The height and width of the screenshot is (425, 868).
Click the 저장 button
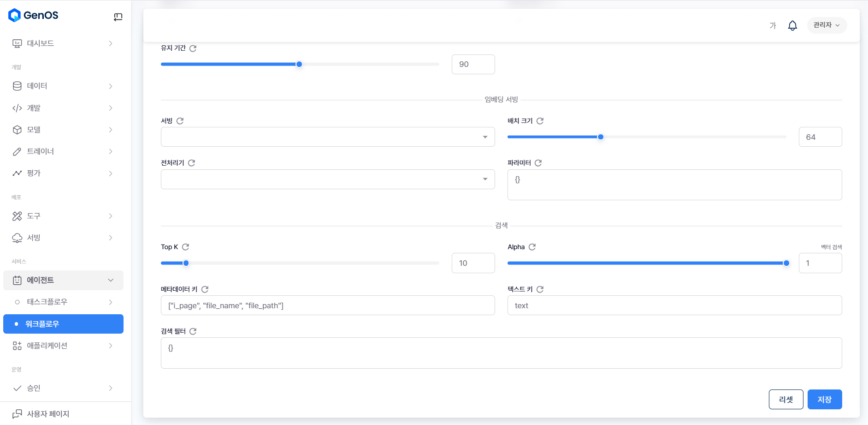824,400
